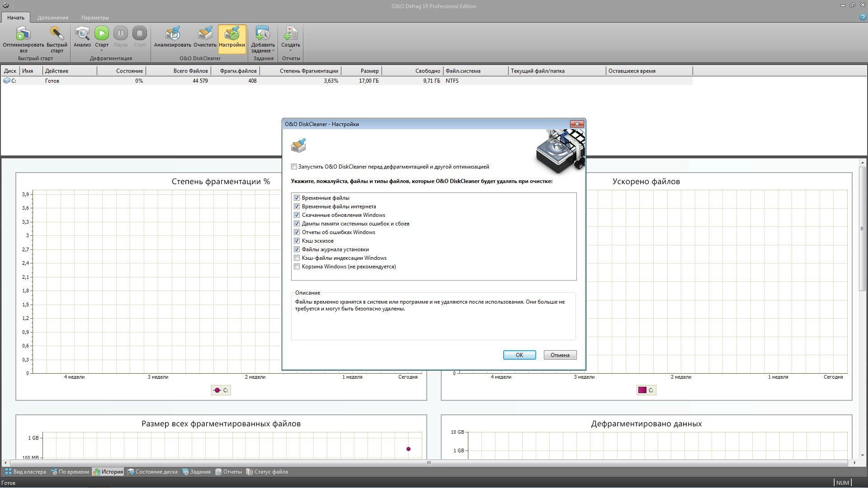Expand Старт dropdown arrow
This screenshot has height=488, width=868.
pos(102,50)
